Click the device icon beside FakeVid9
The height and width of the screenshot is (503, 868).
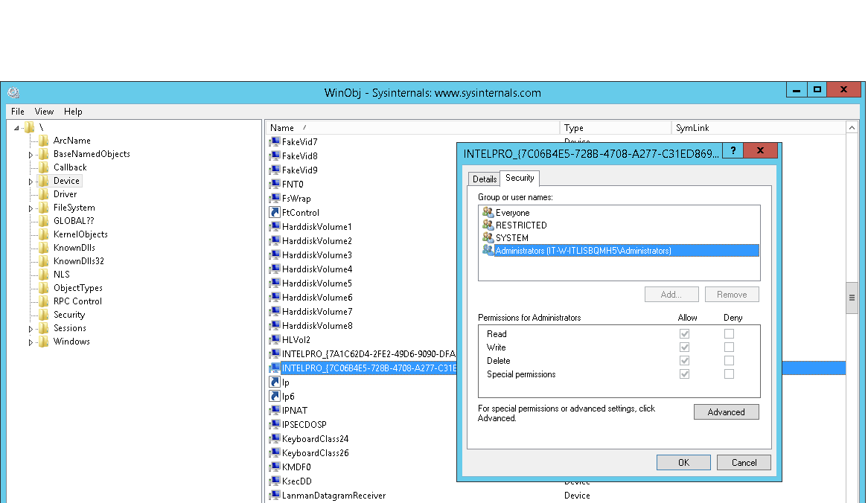[273, 170]
